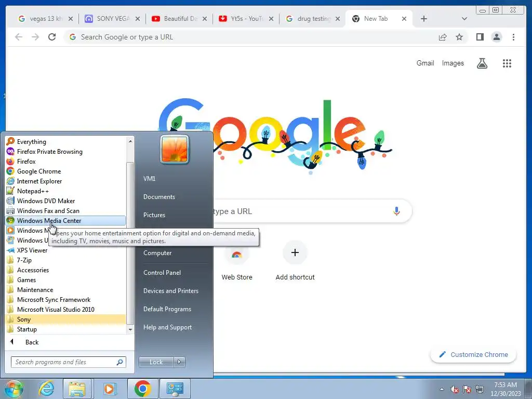Open Default Programs

pyautogui.click(x=167, y=309)
